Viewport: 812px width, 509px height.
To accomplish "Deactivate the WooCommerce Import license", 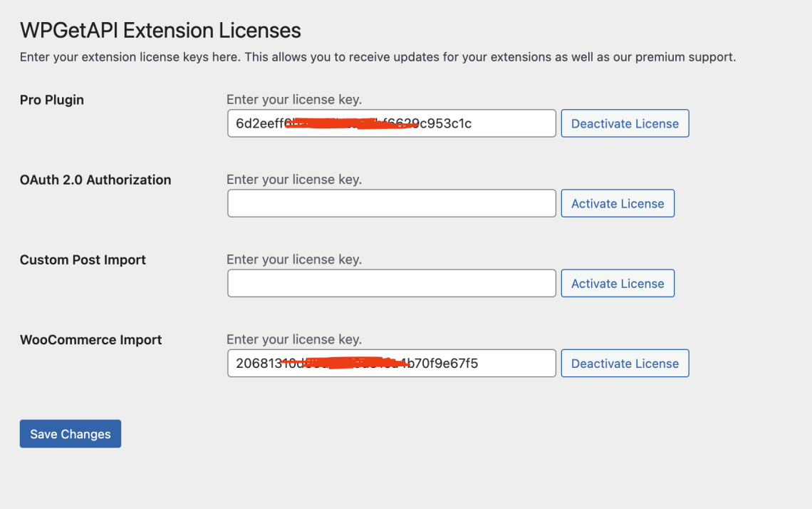I will pos(625,363).
